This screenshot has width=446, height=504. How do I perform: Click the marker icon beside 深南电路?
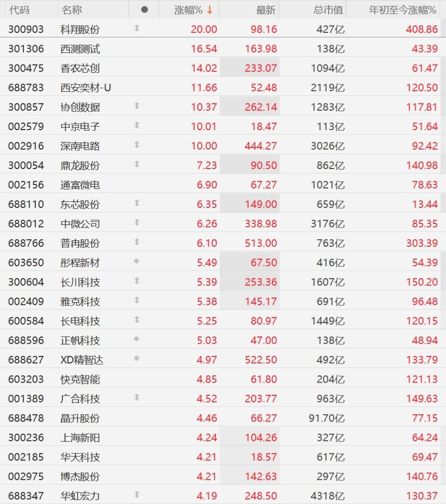click(x=137, y=144)
